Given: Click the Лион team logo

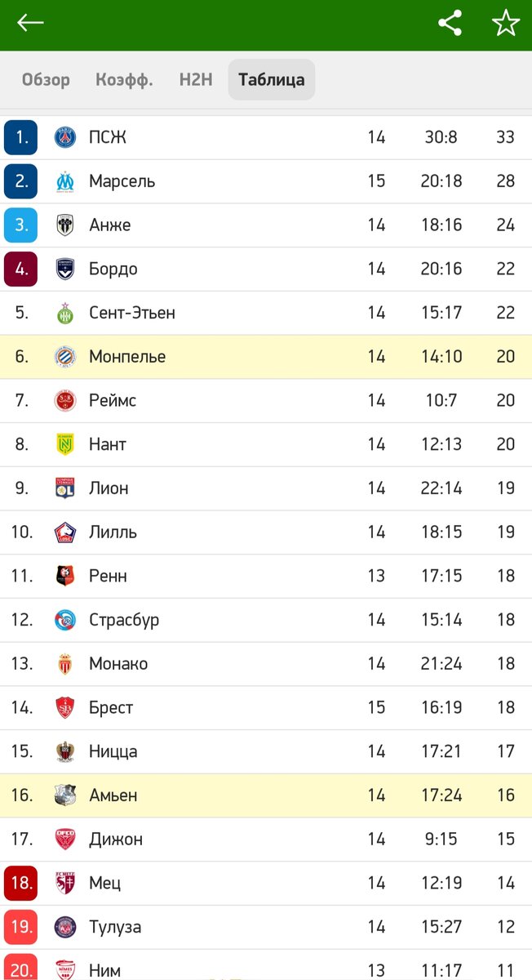Looking at the screenshot, I should point(65,488).
